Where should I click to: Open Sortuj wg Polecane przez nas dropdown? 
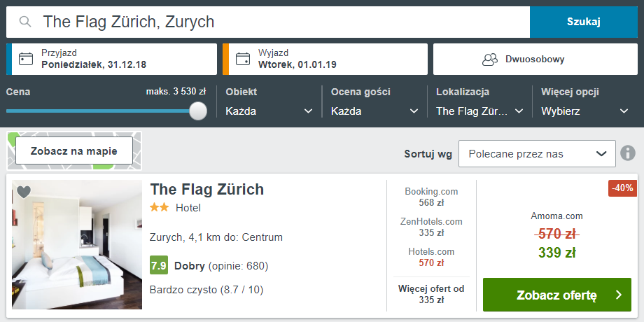pos(537,153)
